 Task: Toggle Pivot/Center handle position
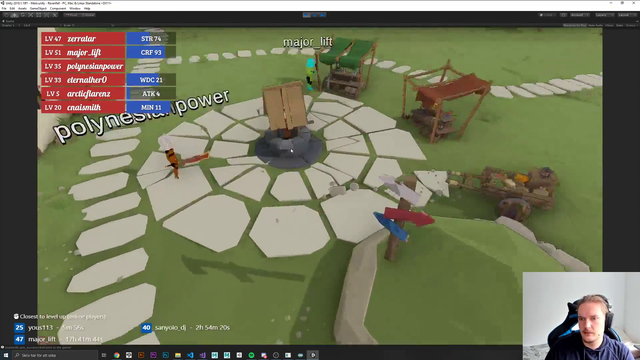tap(71, 15)
